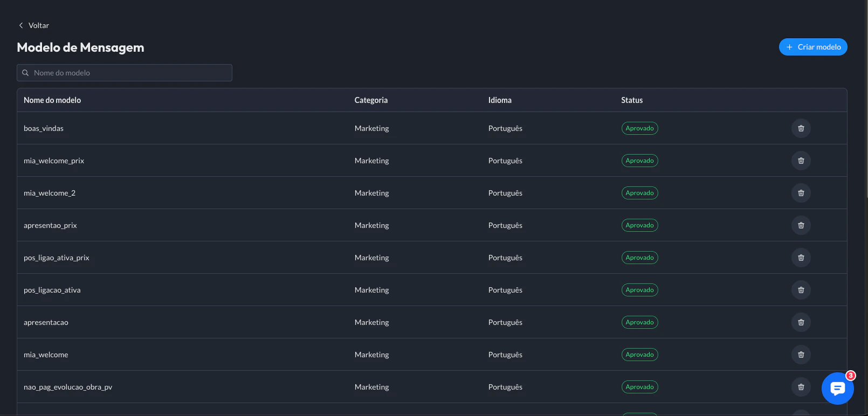Click the Modelo de Mensagem page title
The height and width of the screenshot is (416, 868).
80,47
